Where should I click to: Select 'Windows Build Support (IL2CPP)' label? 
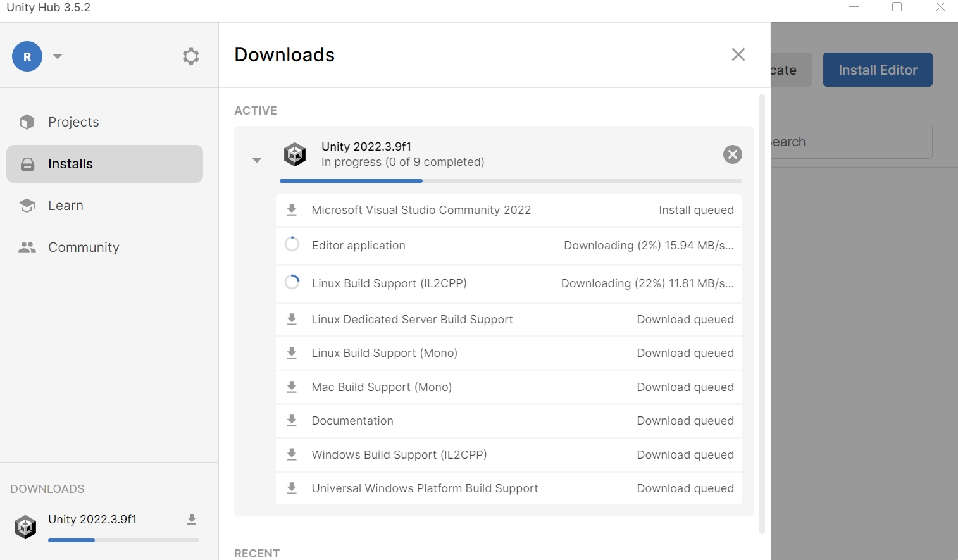point(399,455)
